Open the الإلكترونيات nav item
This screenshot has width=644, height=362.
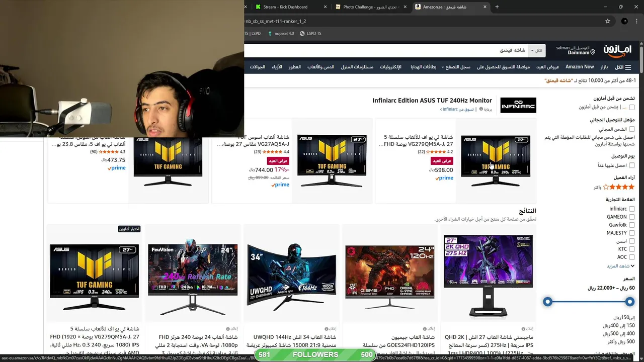point(390,67)
